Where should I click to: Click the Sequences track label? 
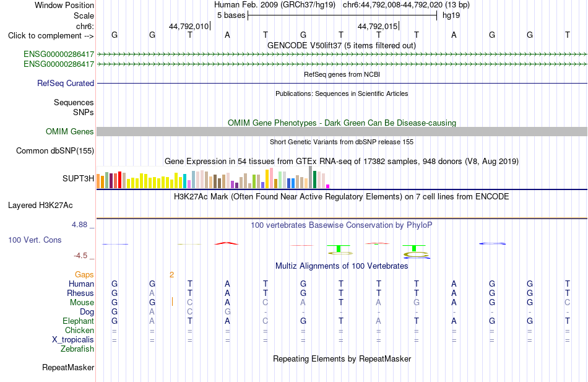tap(74, 102)
